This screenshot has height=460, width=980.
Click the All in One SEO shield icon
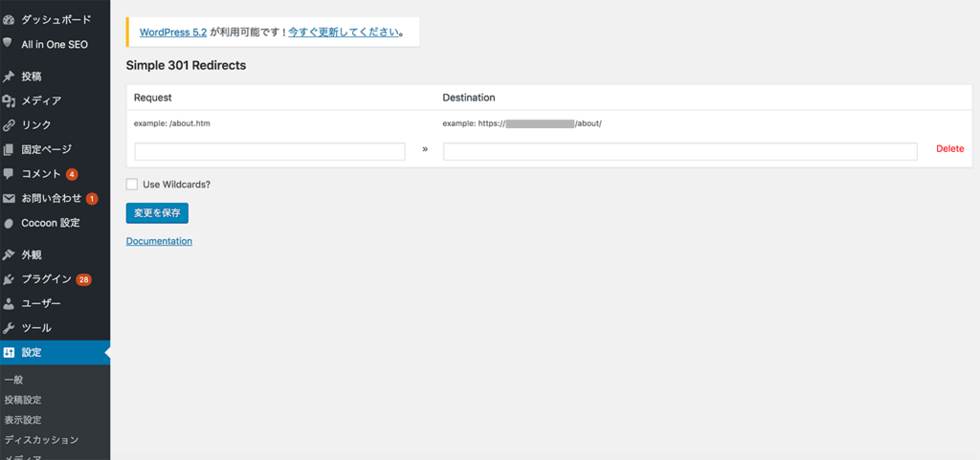tap(8, 44)
